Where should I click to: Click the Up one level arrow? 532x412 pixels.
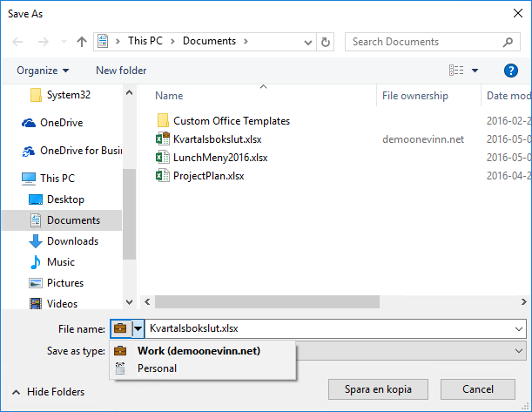82,42
